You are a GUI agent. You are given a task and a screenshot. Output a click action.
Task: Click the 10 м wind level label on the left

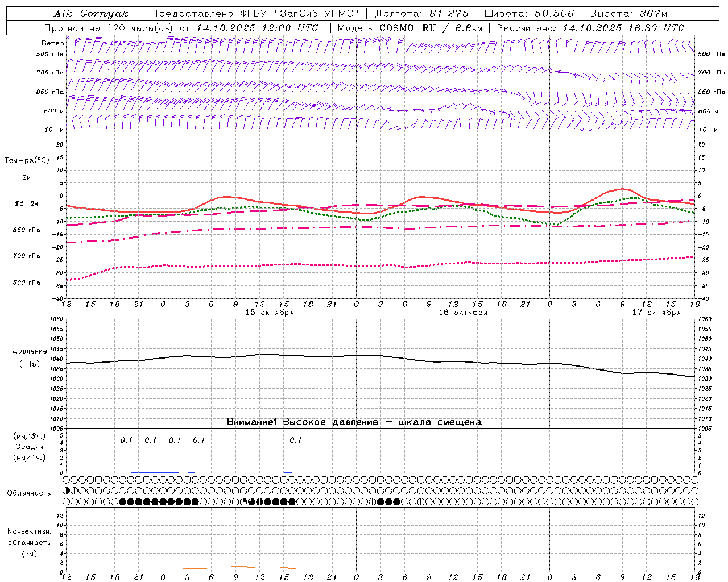pos(55,130)
